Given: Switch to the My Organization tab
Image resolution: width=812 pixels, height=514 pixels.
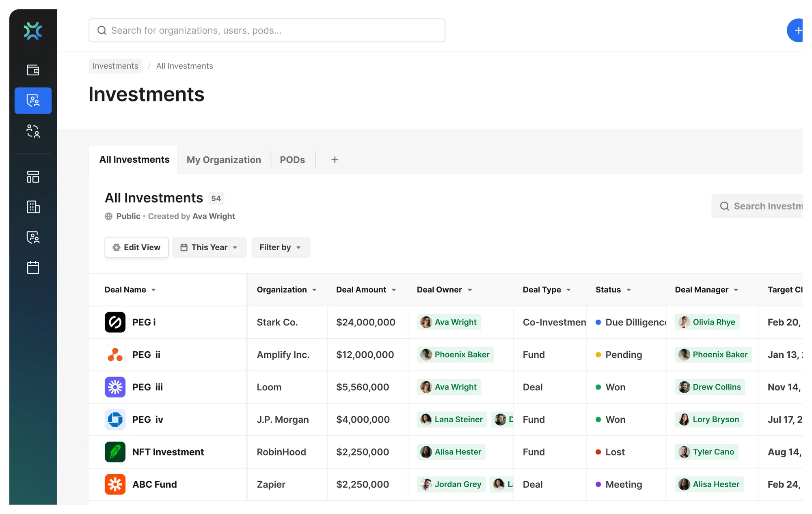Looking at the screenshot, I should tap(224, 160).
